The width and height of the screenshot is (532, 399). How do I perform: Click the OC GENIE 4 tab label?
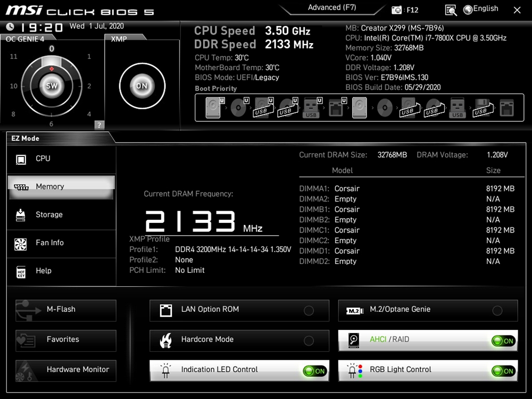25,39
